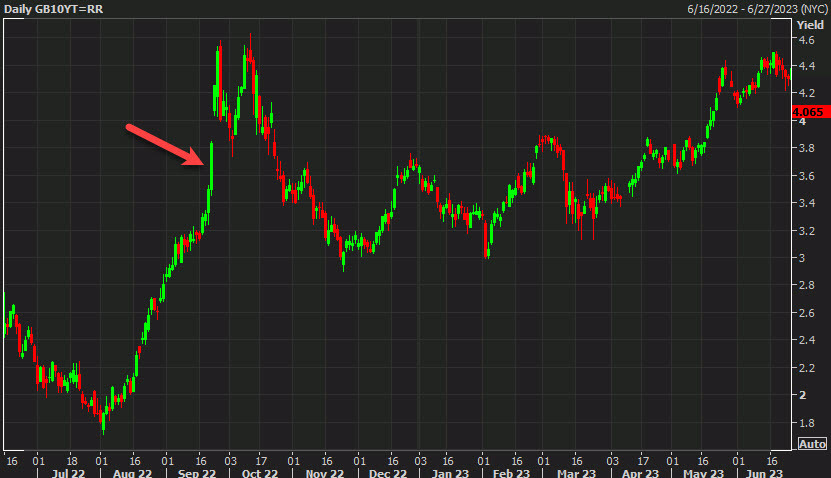Click the Sep 22 month label
This screenshot has height=478, width=831.
197,473
